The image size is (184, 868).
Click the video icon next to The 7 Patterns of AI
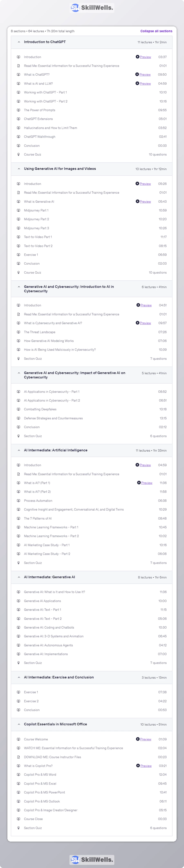click(18, 519)
